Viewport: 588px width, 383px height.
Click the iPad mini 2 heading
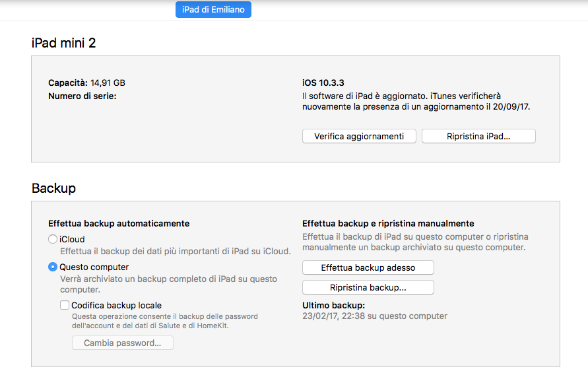[x=64, y=43]
